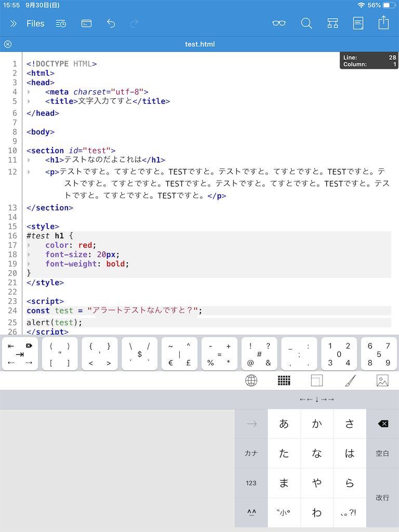
Task: Open the color brush picker icon
Action: pyautogui.click(x=351, y=381)
